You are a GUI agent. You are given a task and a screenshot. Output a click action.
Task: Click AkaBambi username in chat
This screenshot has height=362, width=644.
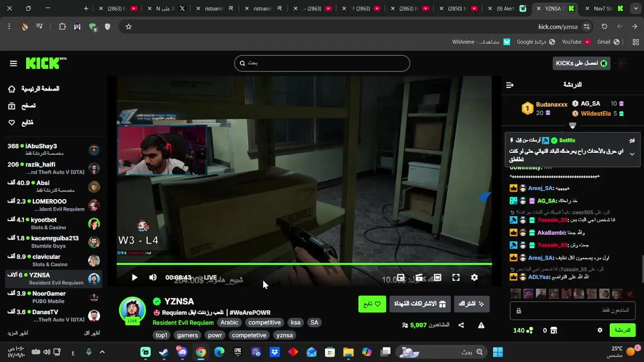point(551,233)
